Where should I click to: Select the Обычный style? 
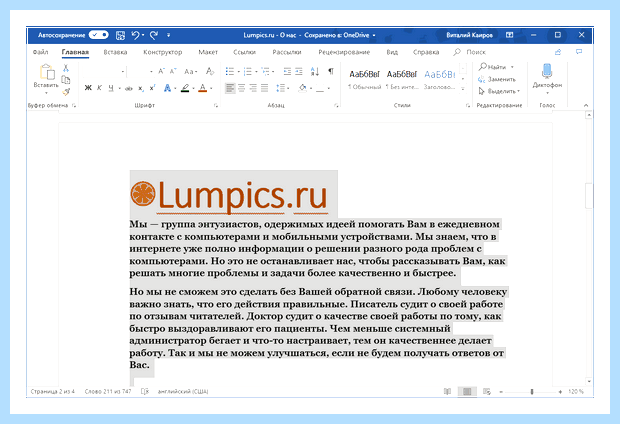364,80
